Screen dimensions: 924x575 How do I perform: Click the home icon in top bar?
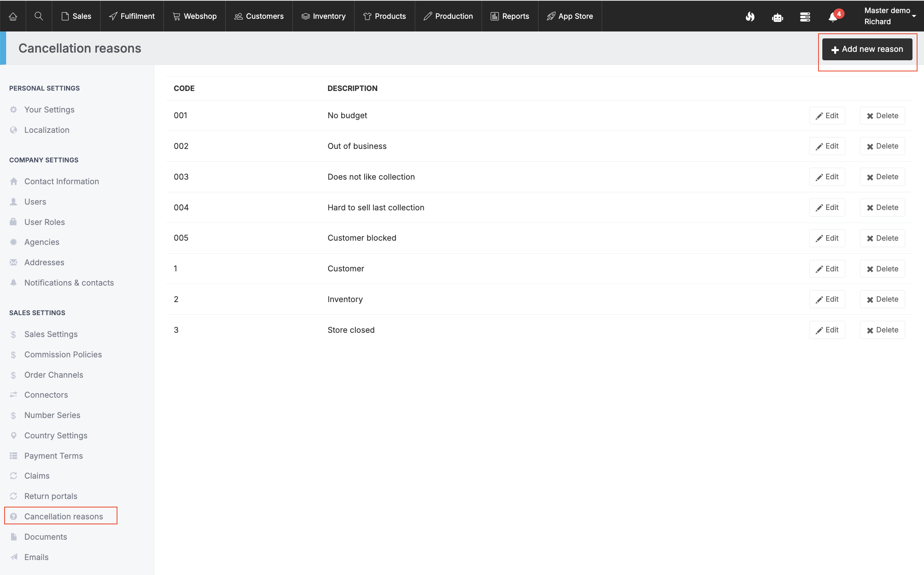[x=13, y=16]
